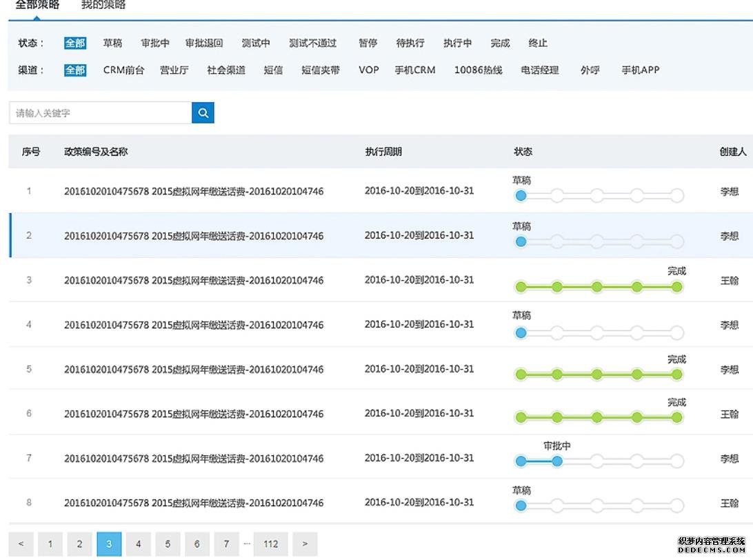Click row 5 完成 status label

click(676, 359)
